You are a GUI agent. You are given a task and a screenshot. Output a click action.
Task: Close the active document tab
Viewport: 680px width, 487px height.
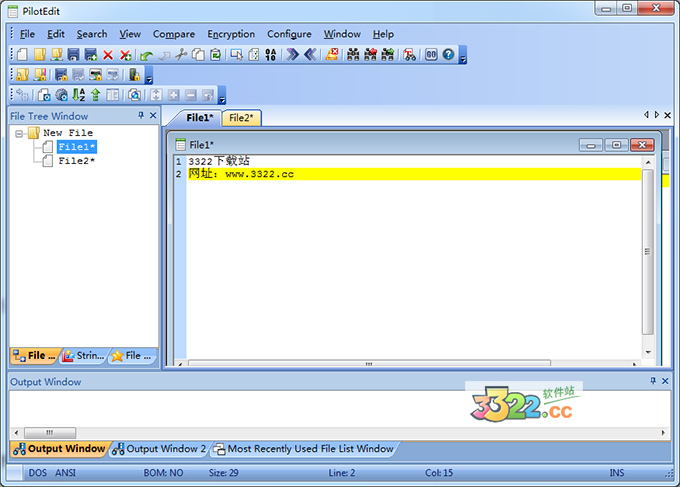pyautogui.click(x=667, y=115)
